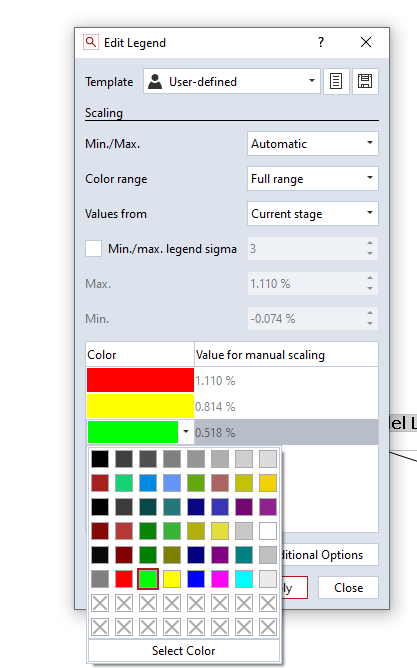Viewport: 417px width, 668px height.
Task: Open the template list icon button
Action: click(336, 81)
